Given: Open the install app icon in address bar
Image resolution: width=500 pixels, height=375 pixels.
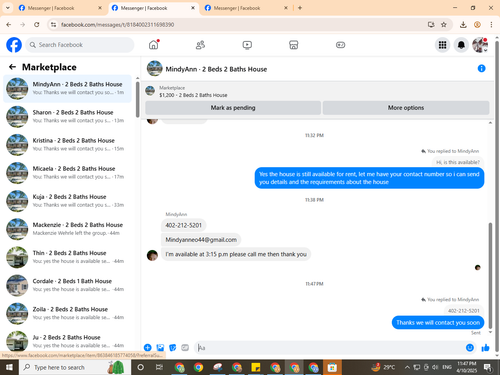Looking at the screenshot, I should click(431, 24).
